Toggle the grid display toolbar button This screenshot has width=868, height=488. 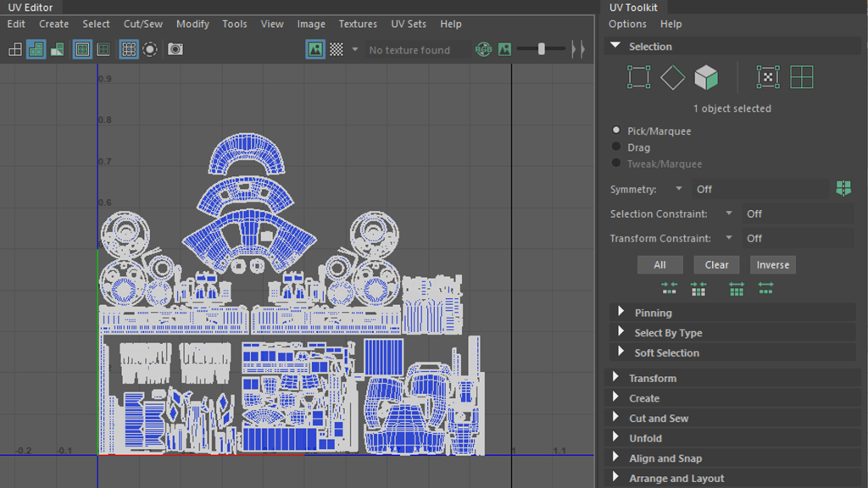[x=129, y=50]
